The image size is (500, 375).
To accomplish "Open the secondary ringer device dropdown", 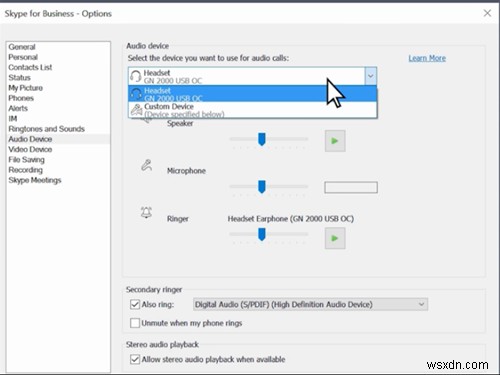I will pos(310,304).
